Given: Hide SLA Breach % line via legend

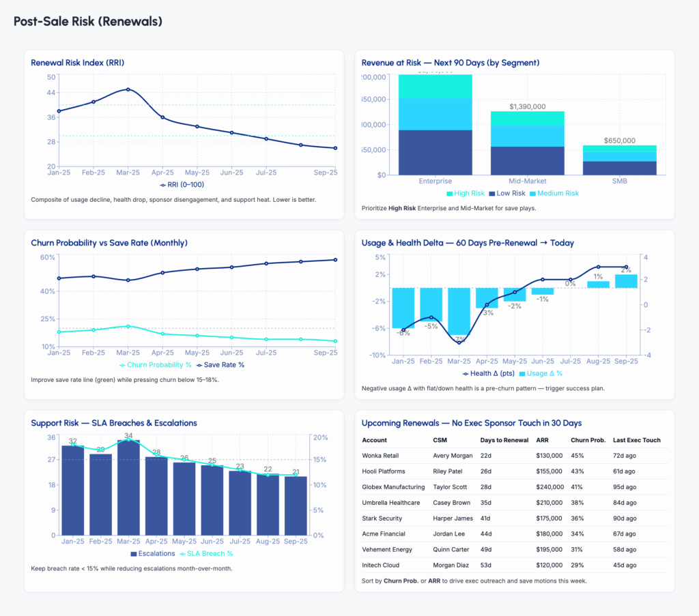Looking at the screenshot, I should [x=184, y=553].
